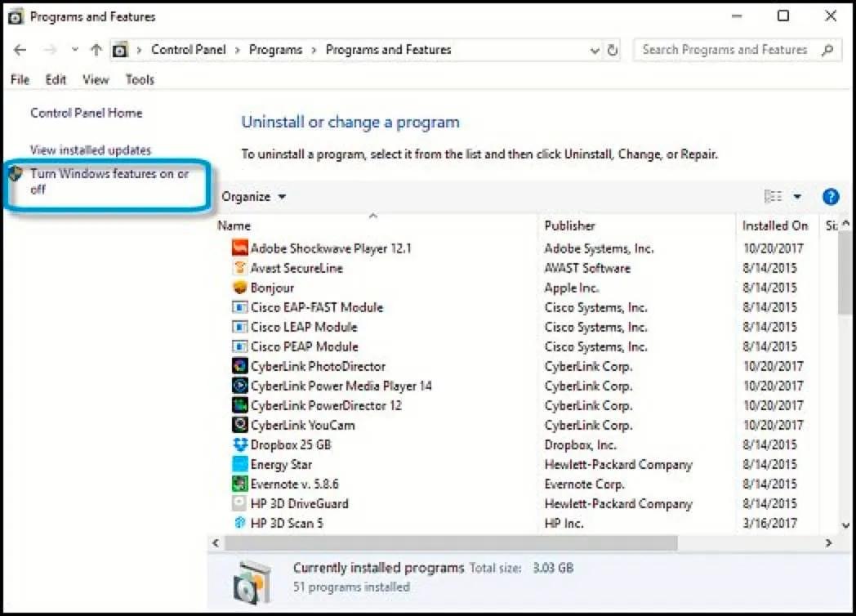Click the Dropbox, Inc. publisher cell

point(580,445)
